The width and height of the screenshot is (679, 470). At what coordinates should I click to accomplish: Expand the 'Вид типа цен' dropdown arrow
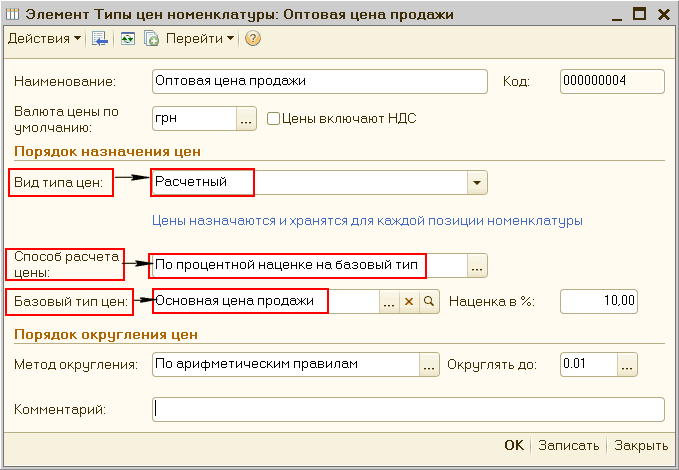point(476,183)
